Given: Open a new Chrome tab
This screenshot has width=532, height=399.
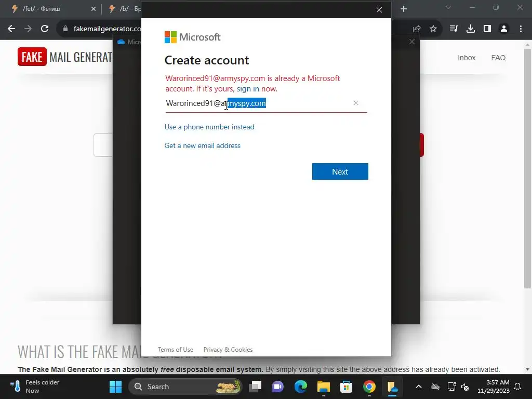Looking at the screenshot, I should click(x=403, y=9).
